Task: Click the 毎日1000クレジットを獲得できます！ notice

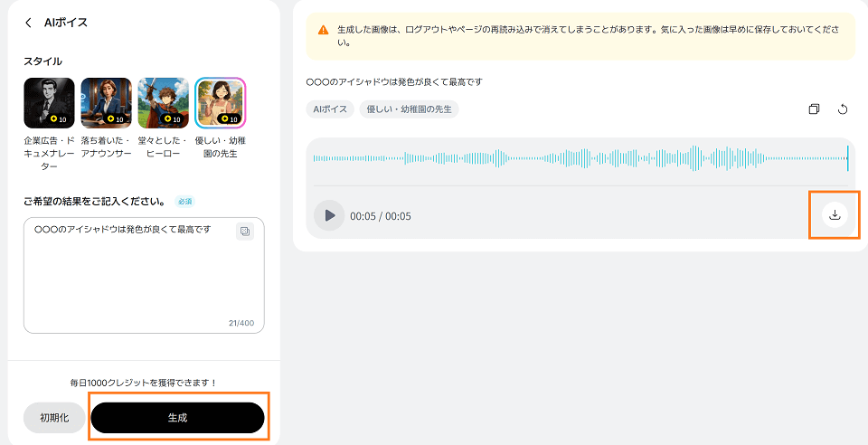Action: coord(144,383)
